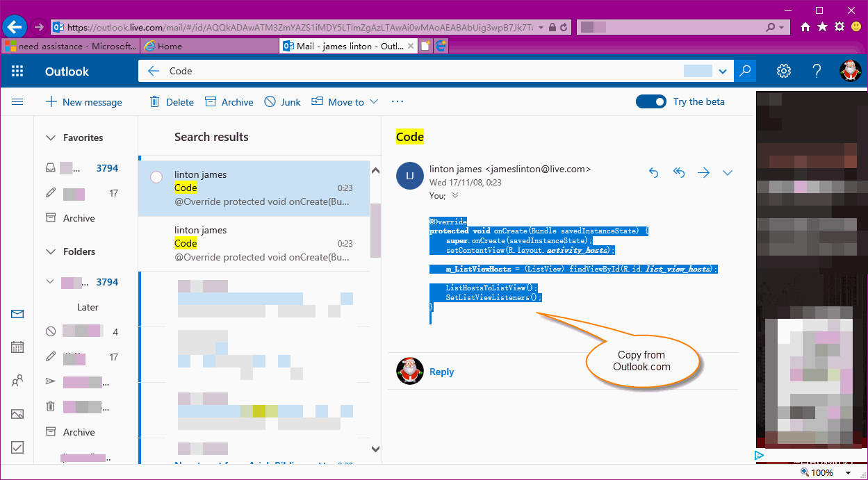The width and height of the screenshot is (868, 480).
Task: Click the Search results heading
Action: tap(211, 137)
